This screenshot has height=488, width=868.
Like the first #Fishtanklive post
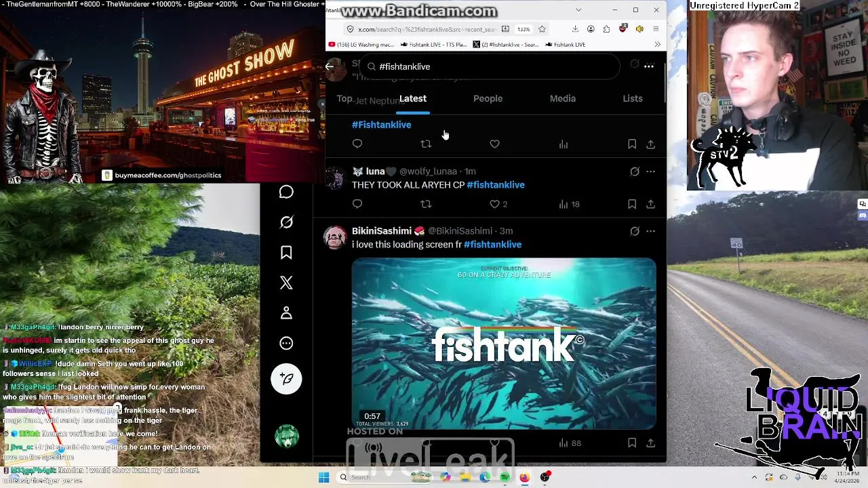tap(494, 144)
